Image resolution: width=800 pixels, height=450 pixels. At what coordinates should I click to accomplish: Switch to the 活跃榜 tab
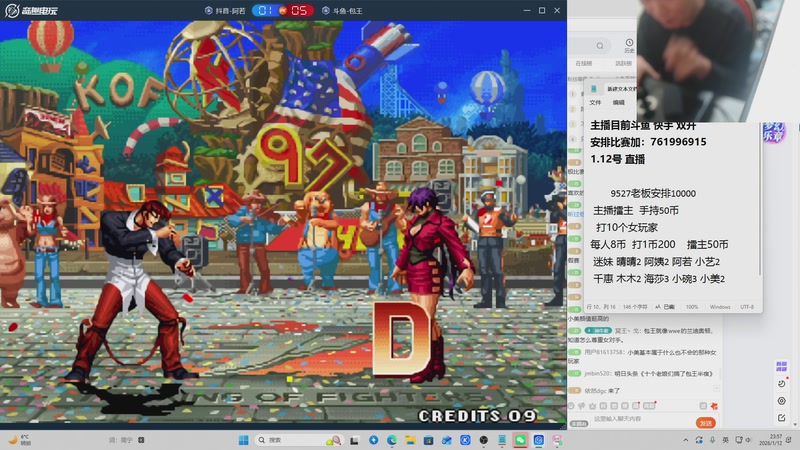click(x=623, y=63)
